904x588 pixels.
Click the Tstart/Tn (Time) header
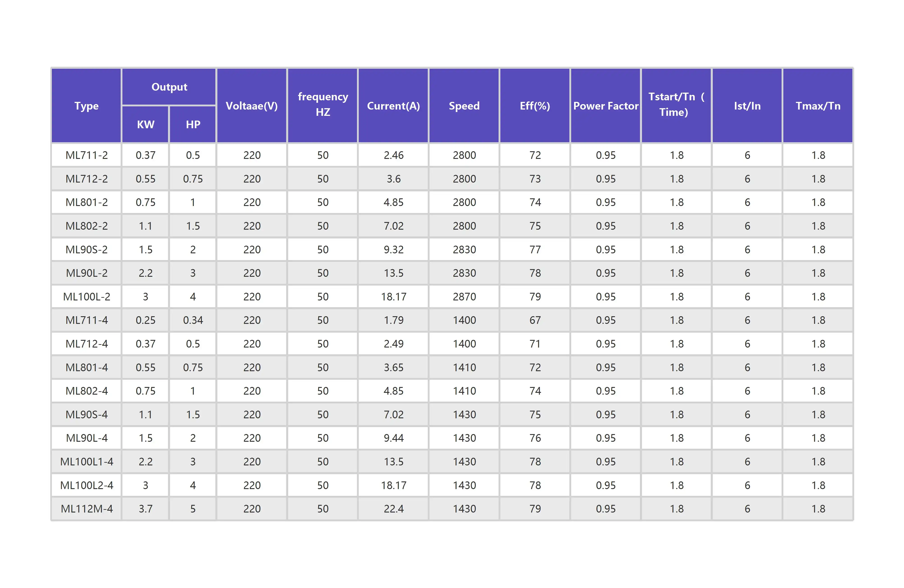coord(676,104)
